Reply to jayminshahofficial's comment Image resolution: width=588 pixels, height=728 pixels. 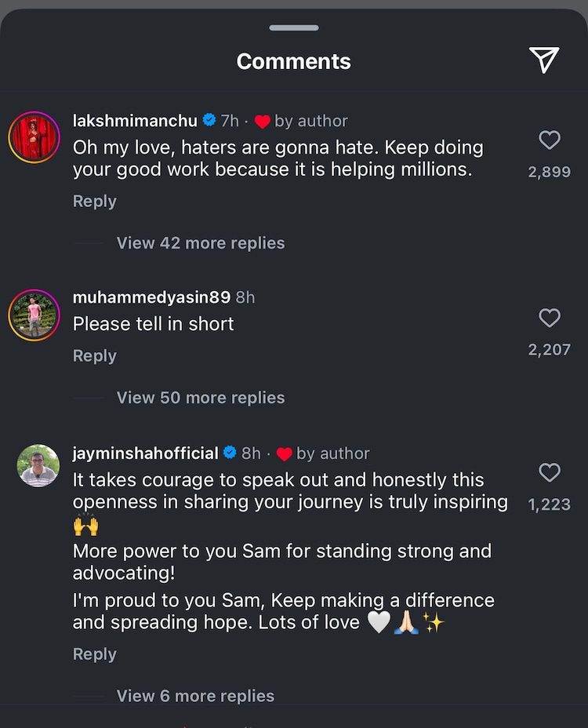[x=94, y=654]
